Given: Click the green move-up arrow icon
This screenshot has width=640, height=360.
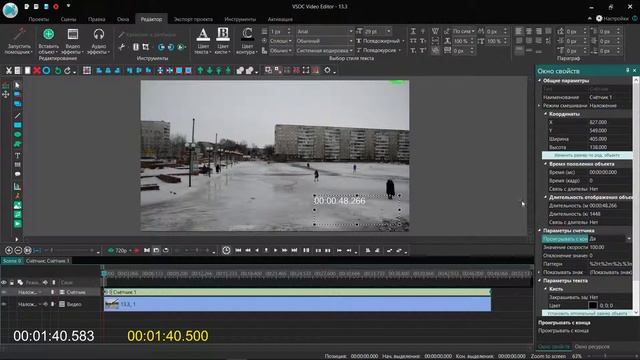Looking at the screenshot, I should coord(200,71).
